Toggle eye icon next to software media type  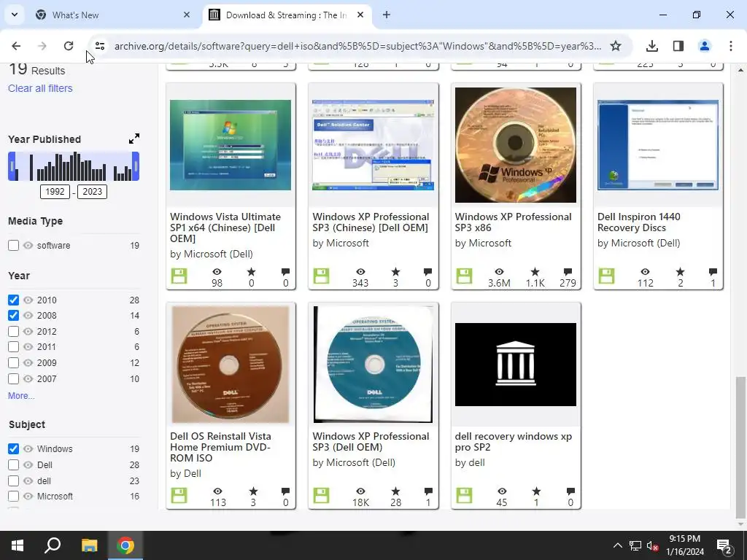point(28,245)
